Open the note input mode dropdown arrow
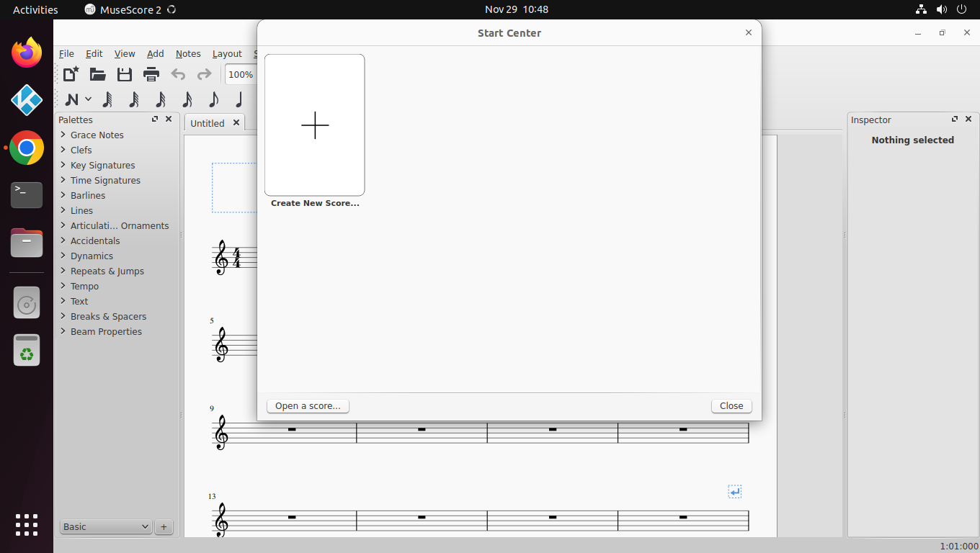The width and height of the screenshot is (980, 553). click(x=88, y=99)
